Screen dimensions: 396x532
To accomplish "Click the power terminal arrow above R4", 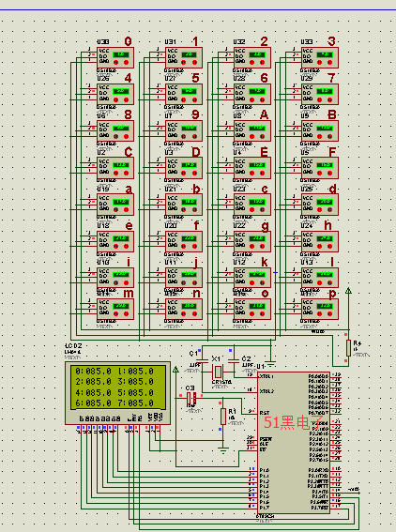I will point(348,291).
